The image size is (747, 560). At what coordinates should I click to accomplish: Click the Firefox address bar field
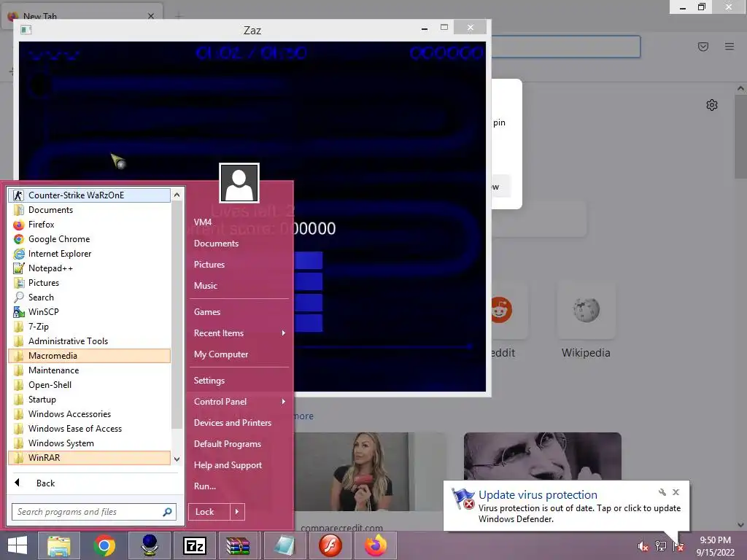coord(565,47)
